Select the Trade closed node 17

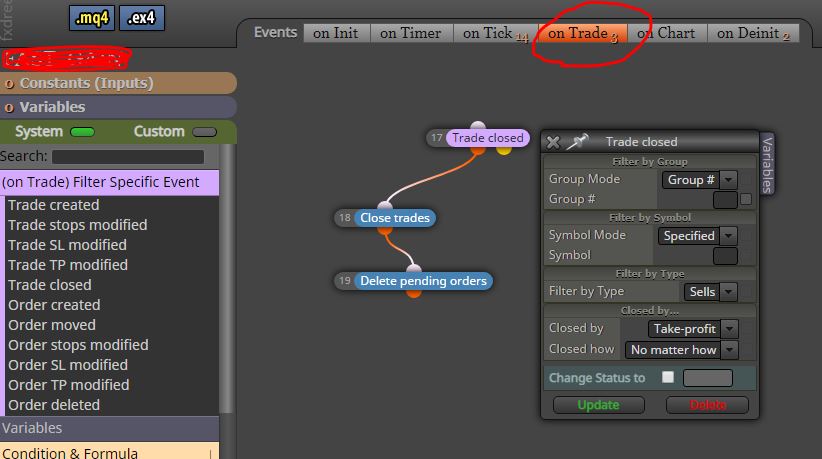[x=488, y=138]
